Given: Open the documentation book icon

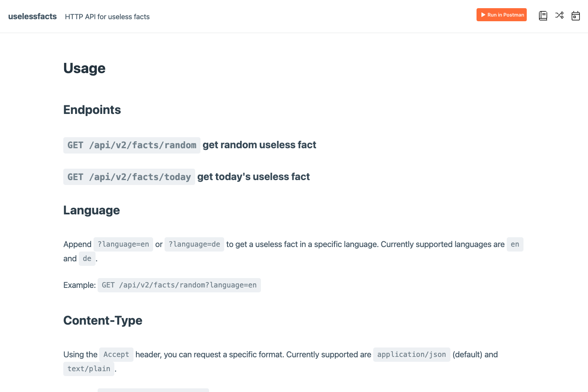Looking at the screenshot, I should pos(543,15).
